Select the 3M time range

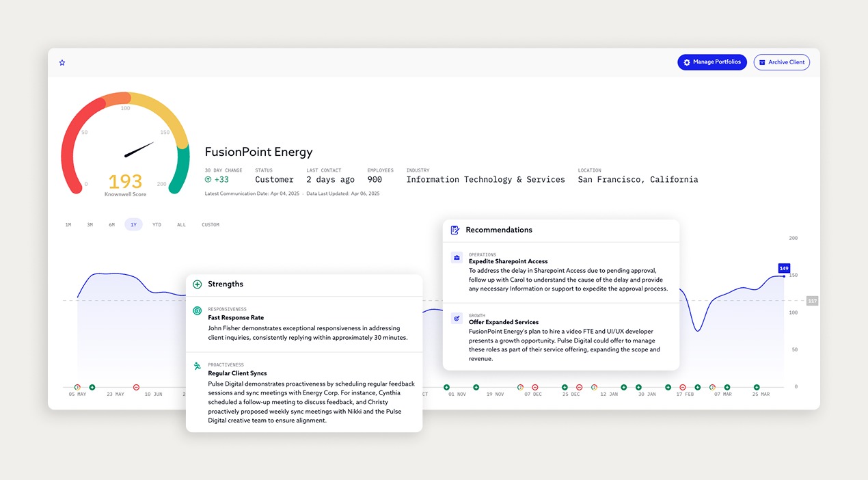pyautogui.click(x=90, y=225)
